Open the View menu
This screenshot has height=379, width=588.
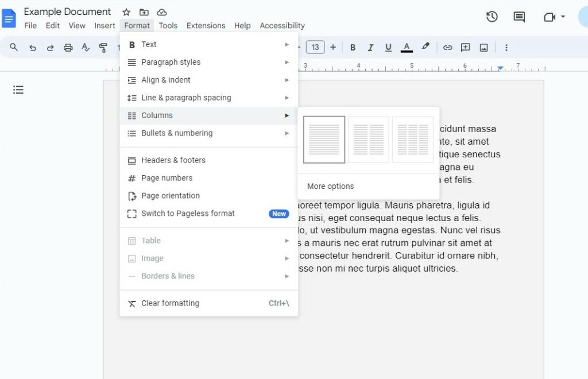click(77, 25)
